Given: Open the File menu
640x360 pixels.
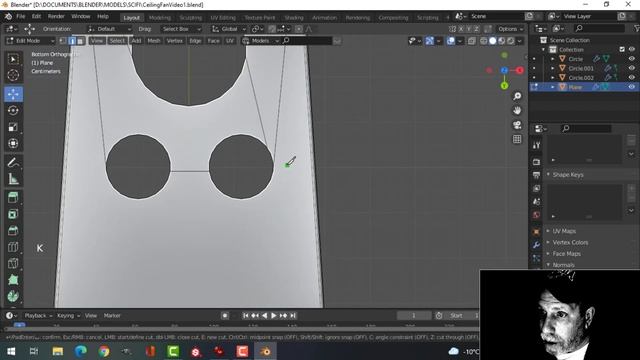Looking at the screenshot, I should click(21, 16).
